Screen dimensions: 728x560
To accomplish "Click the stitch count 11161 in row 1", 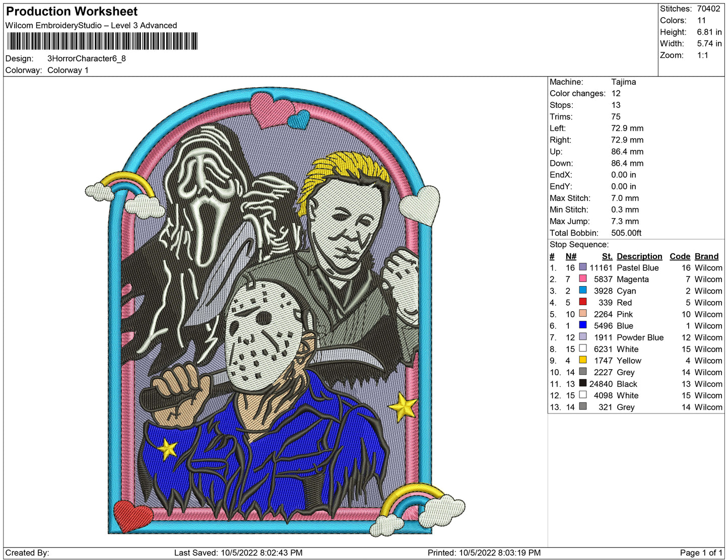I will pos(601,268).
